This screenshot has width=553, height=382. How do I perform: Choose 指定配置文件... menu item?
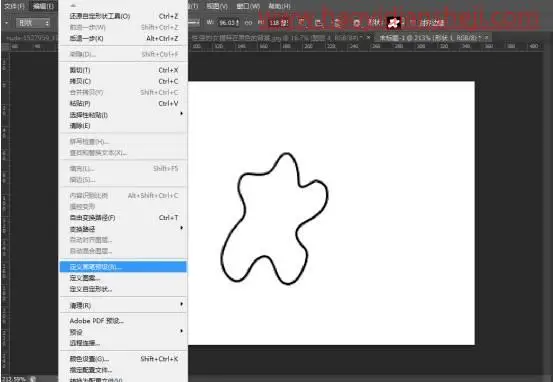coord(123,370)
